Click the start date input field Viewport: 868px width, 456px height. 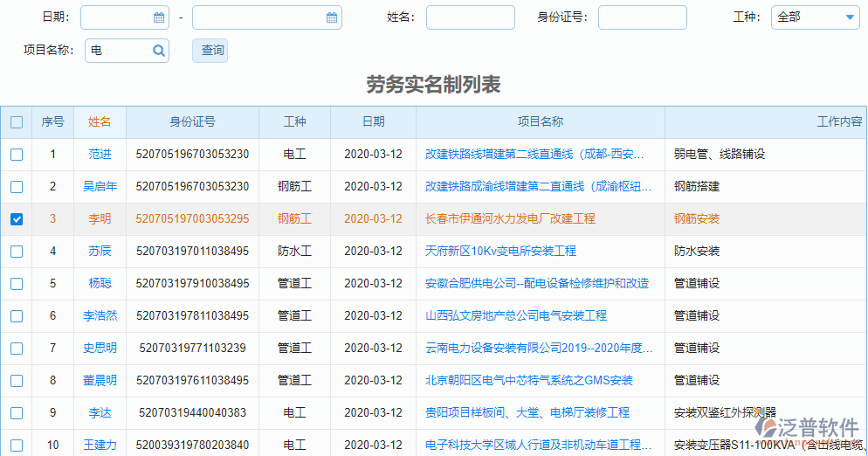[x=116, y=17]
